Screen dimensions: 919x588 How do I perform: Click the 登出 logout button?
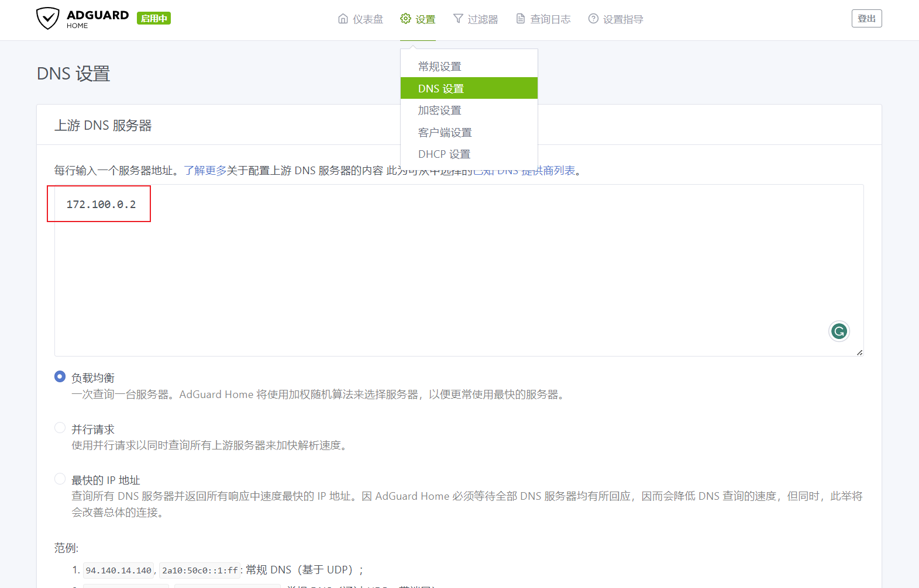pos(866,19)
